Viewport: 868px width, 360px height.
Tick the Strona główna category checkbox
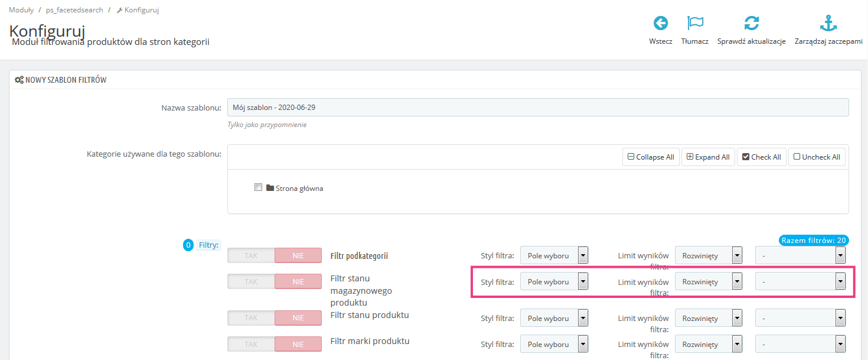tap(258, 188)
